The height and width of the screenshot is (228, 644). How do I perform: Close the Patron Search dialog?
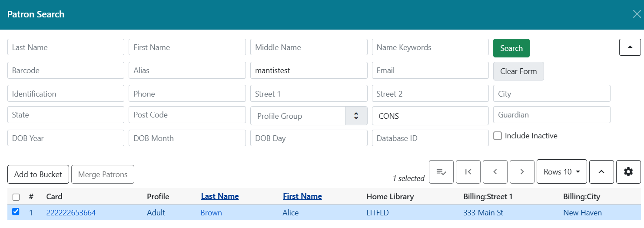(x=637, y=14)
